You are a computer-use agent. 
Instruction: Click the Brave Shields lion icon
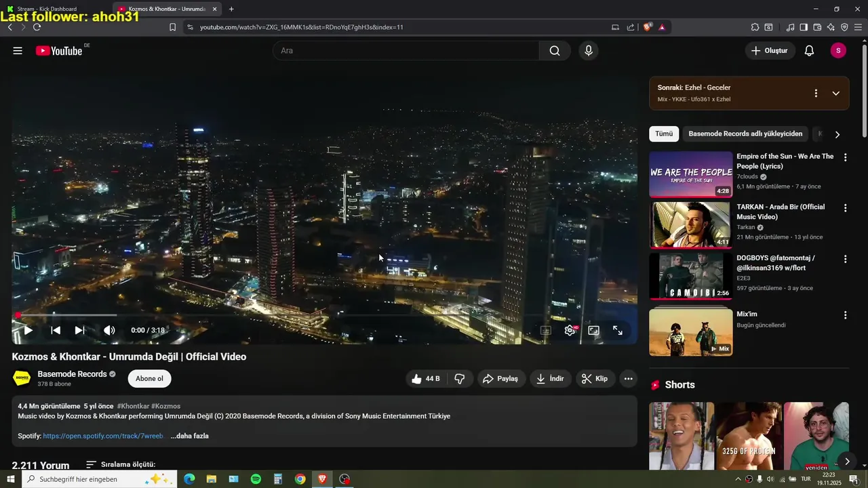[x=647, y=27]
